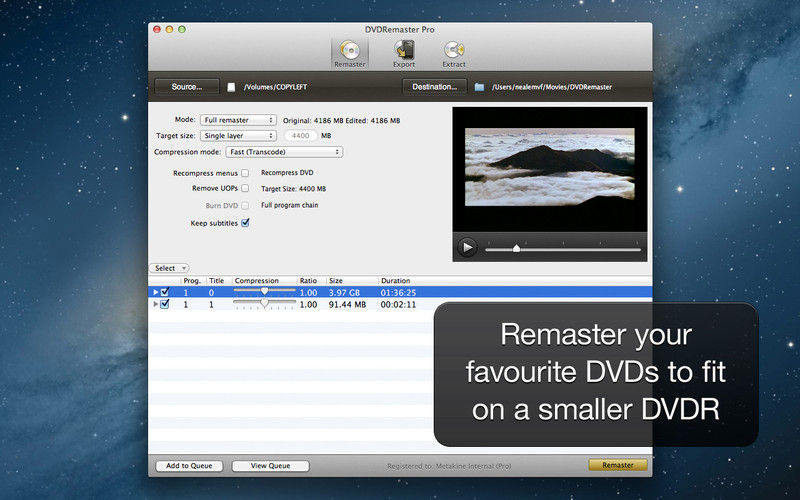The height and width of the screenshot is (500, 800).
Task: Click the View Queue button
Action: [270, 466]
